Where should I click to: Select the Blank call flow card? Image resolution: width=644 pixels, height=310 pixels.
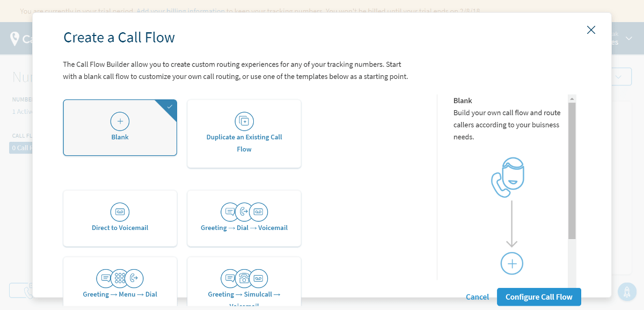[x=120, y=128]
